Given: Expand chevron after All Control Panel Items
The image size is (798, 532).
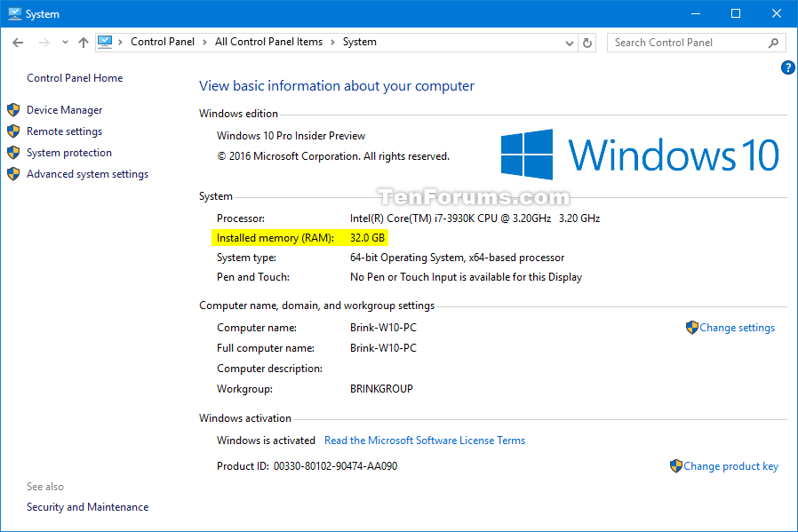Looking at the screenshot, I should 332,43.
